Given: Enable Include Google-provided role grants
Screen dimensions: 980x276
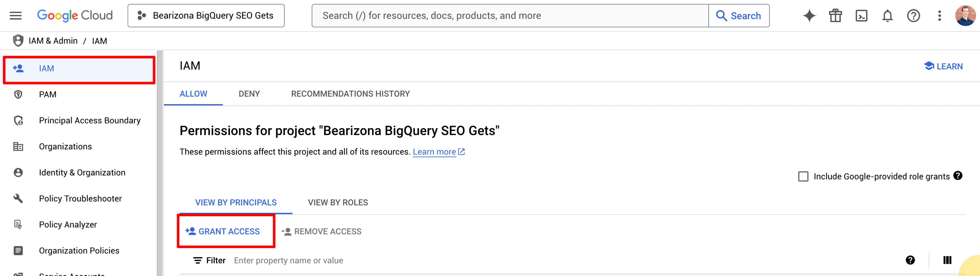Looking at the screenshot, I should pyautogui.click(x=803, y=176).
